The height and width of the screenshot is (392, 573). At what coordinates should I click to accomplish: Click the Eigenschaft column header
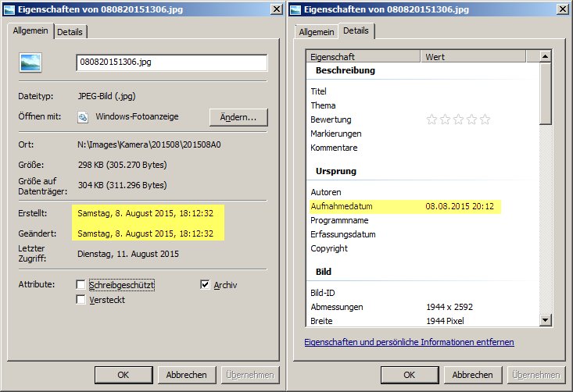[x=363, y=57]
